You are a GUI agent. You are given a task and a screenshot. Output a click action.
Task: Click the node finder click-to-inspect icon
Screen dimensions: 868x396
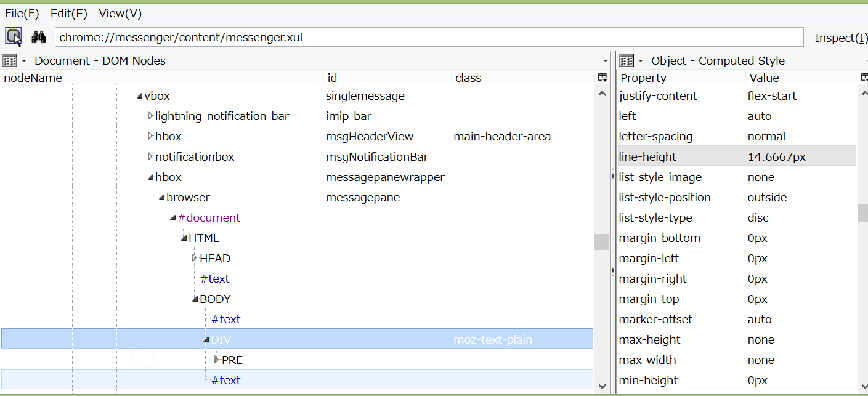click(14, 37)
